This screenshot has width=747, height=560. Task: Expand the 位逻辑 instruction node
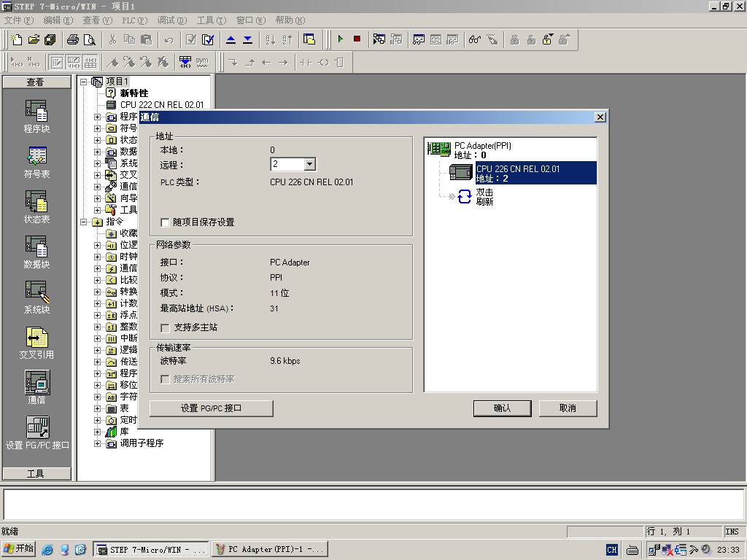[x=97, y=245]
